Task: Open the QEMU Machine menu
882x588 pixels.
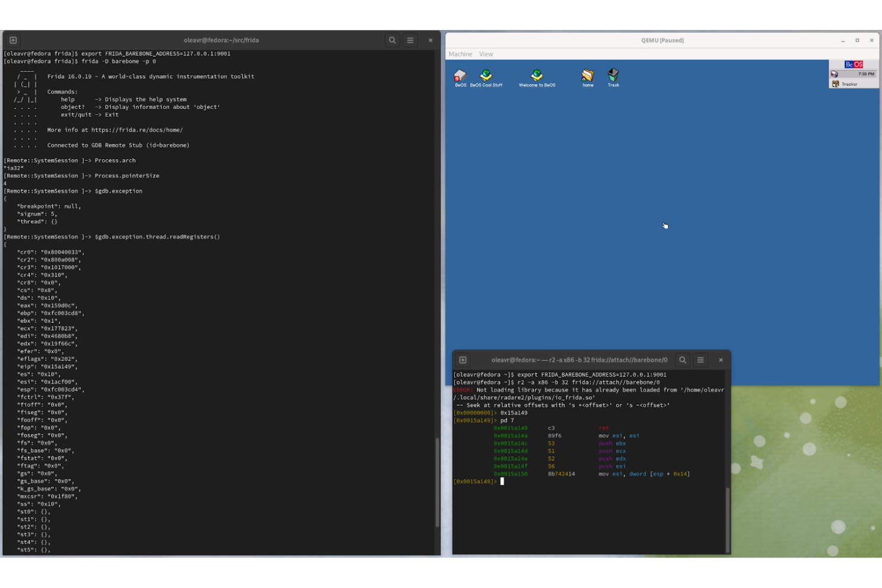Action: click(460, 54)
